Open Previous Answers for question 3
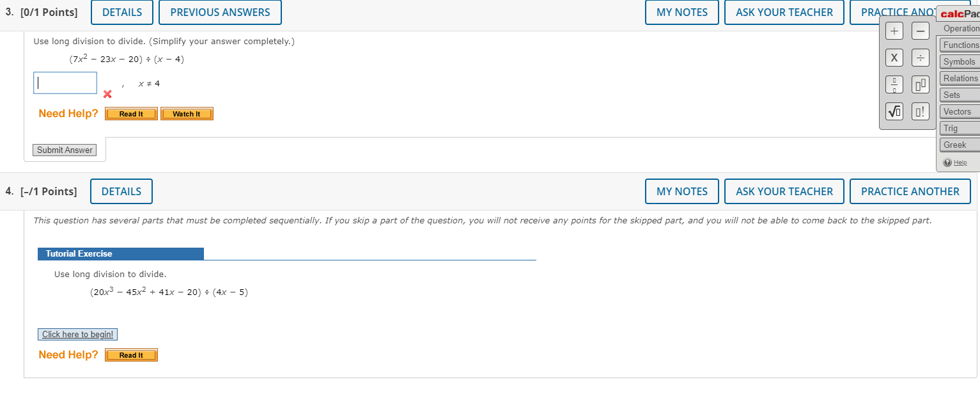980x407 pixels. coord(220,12)
